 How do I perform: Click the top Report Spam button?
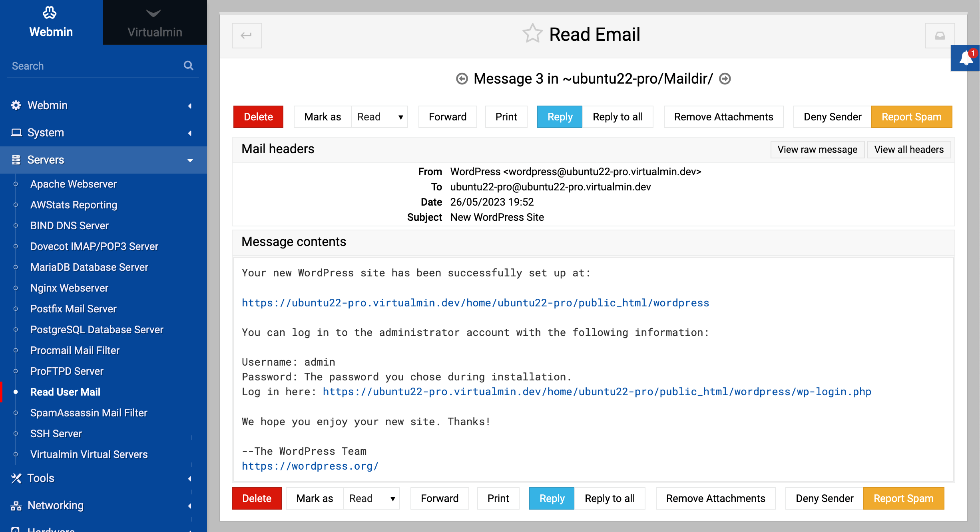pos(911,117)
